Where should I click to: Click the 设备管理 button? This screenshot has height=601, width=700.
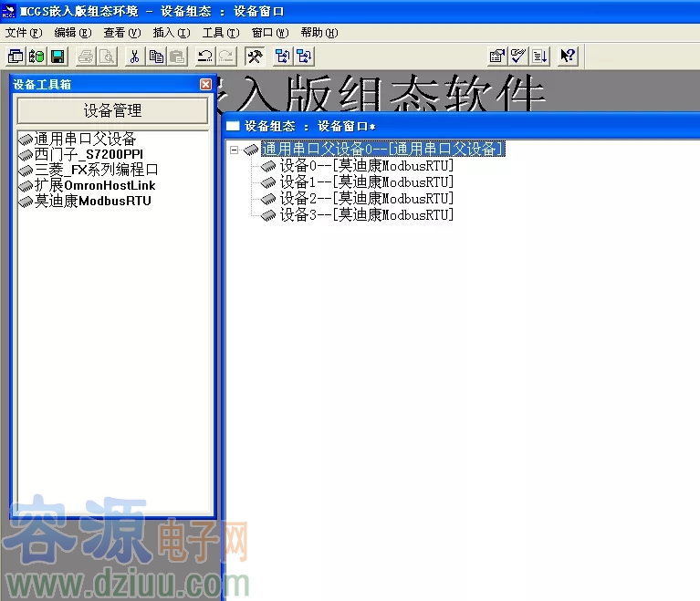pyautogui.click(x=113, y=110)
